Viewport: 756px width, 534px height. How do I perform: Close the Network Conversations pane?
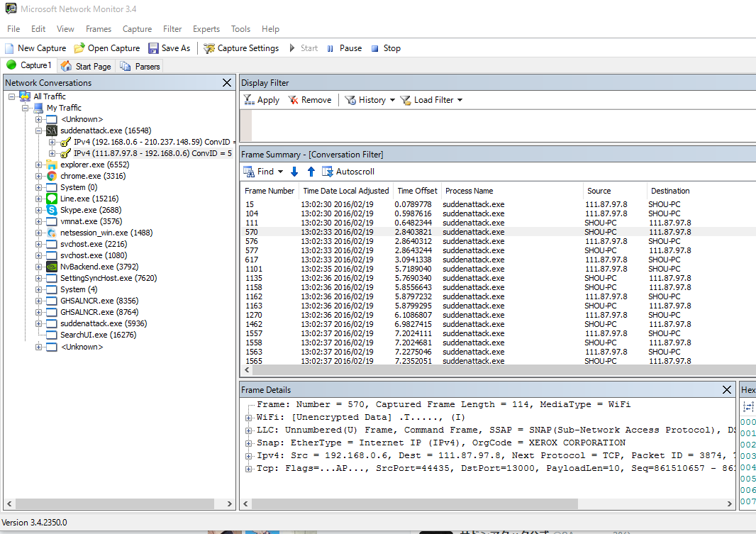coord(227,83)
